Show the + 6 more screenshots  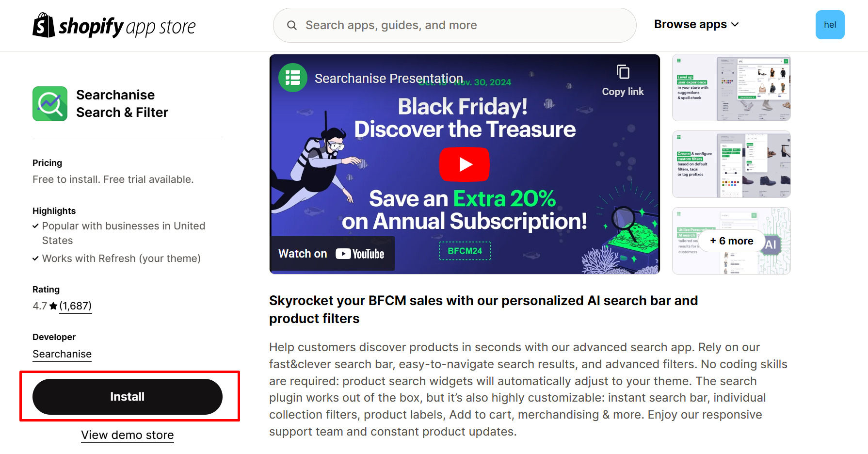coord(731,241)
